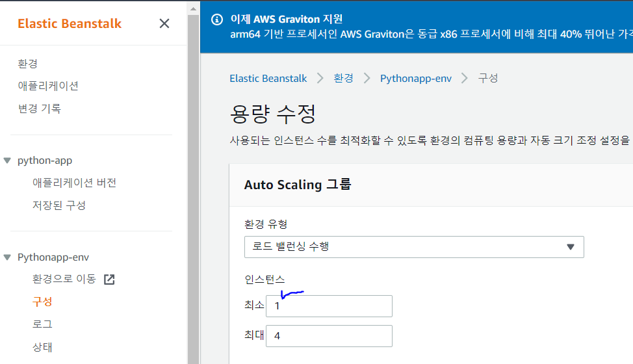Click the Elastic Beanstalk sidebar title
Image resolution: width=633 pixels, height=364 pixels.
click(x=70, y=23)
